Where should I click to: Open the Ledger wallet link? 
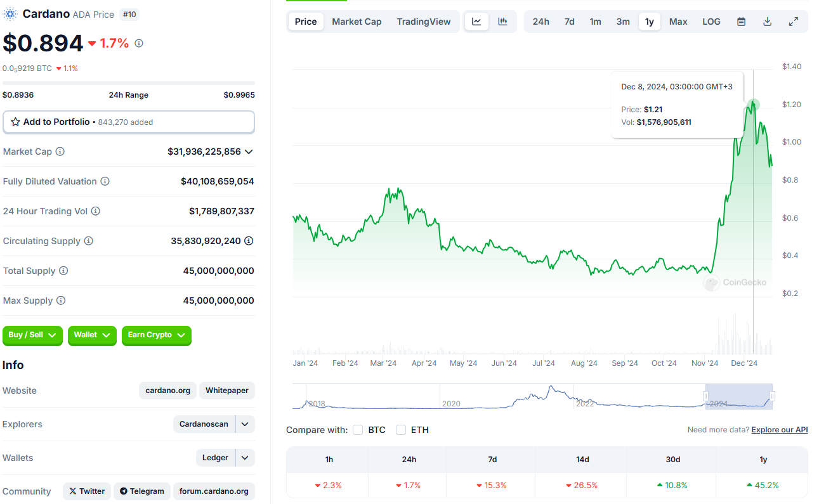[x=215, y=458]
